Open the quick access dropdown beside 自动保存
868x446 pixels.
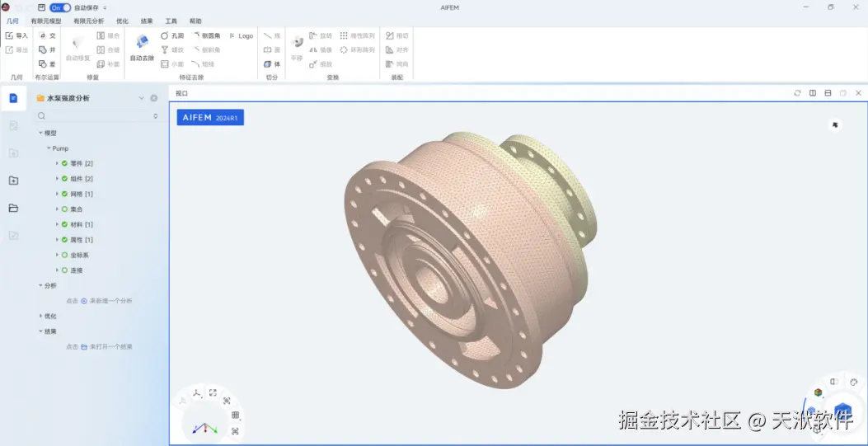click(106, 8)
